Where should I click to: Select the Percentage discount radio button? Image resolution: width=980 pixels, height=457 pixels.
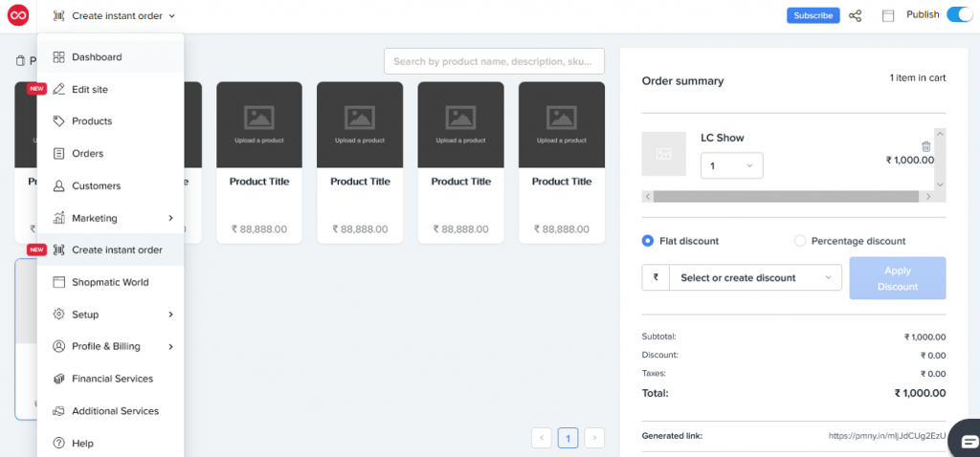pos(799,241)
